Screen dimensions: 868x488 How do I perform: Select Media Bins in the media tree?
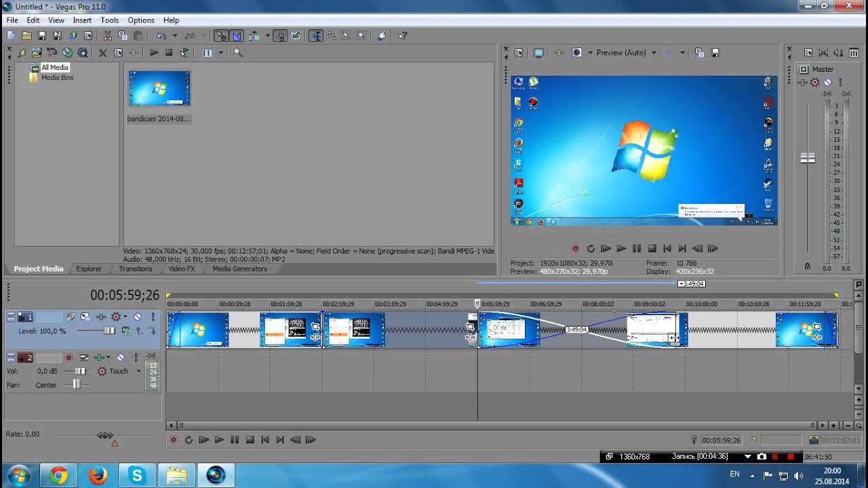pyautogui.click(x=58, y=77)
